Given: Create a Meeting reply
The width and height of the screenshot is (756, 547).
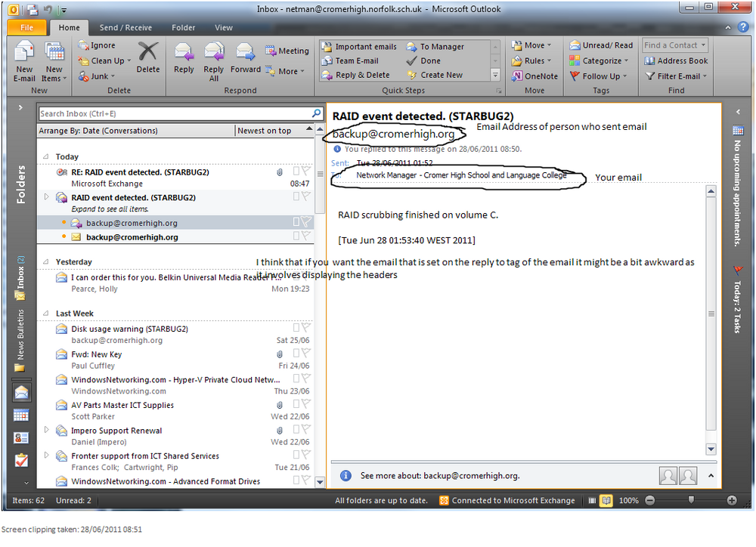Looking at the screenshot, I should point(287,51).
